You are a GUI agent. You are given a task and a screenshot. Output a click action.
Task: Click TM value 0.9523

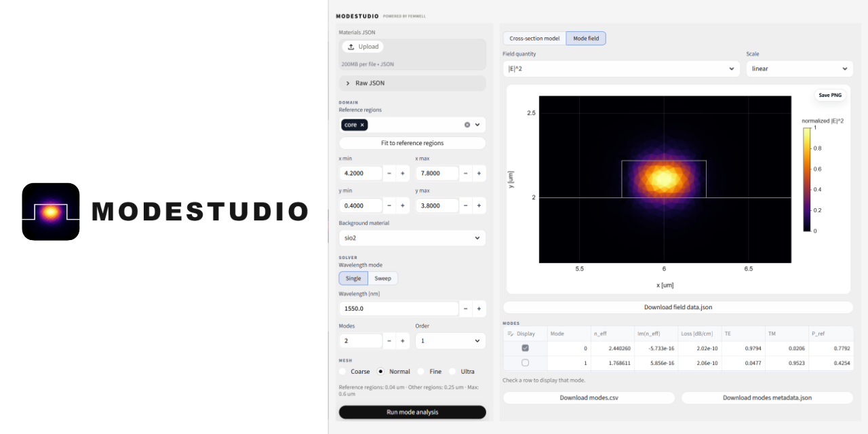788,363
